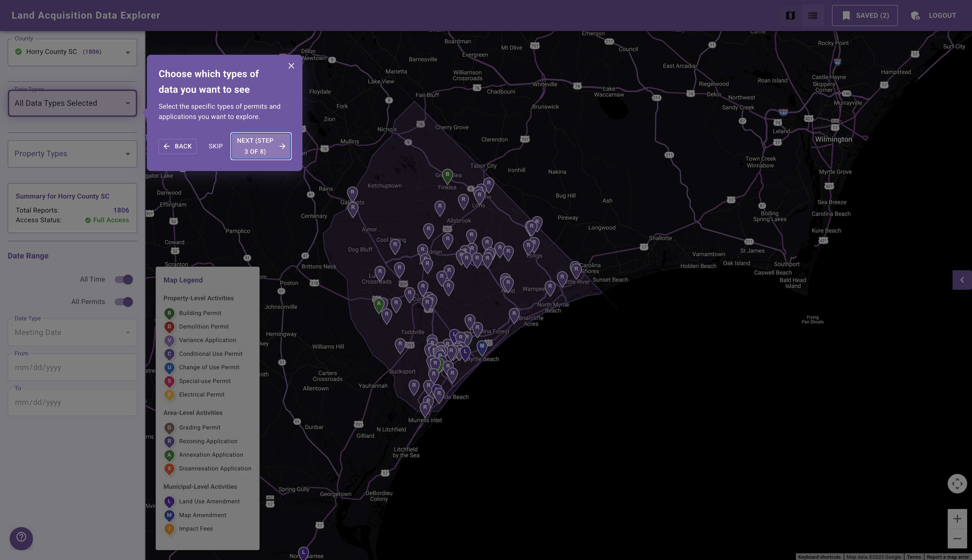Switch to the list view tab

tap(813, 15)
